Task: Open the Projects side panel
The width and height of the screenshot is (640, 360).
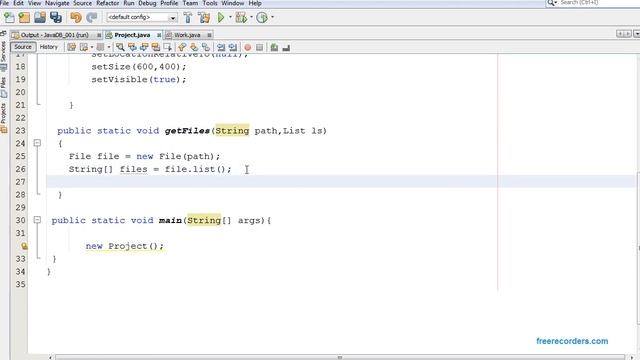Action: click(4, 118)
